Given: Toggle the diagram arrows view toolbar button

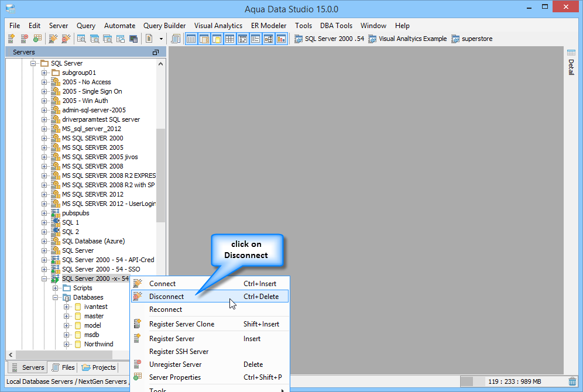Looking at the screenshot, I should [x=243, y=38].
